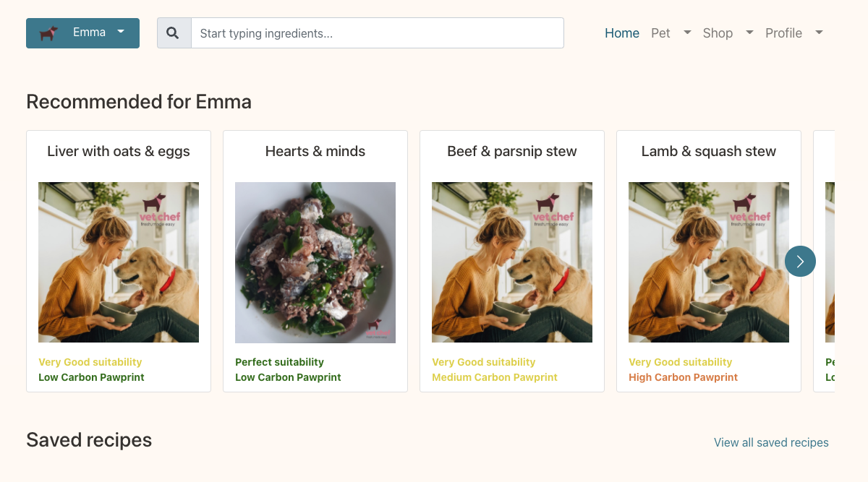Open the Liver with oats & eggs title
Viewport: 868px width, 482px height.
(119, 152)
